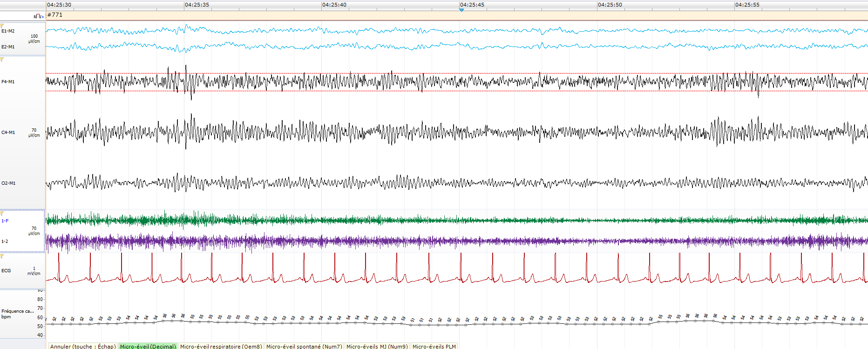Choose Micro-éveil respiratoire (Oem8) event
This screenshot has width=868, height=349.
coord(221,346)
